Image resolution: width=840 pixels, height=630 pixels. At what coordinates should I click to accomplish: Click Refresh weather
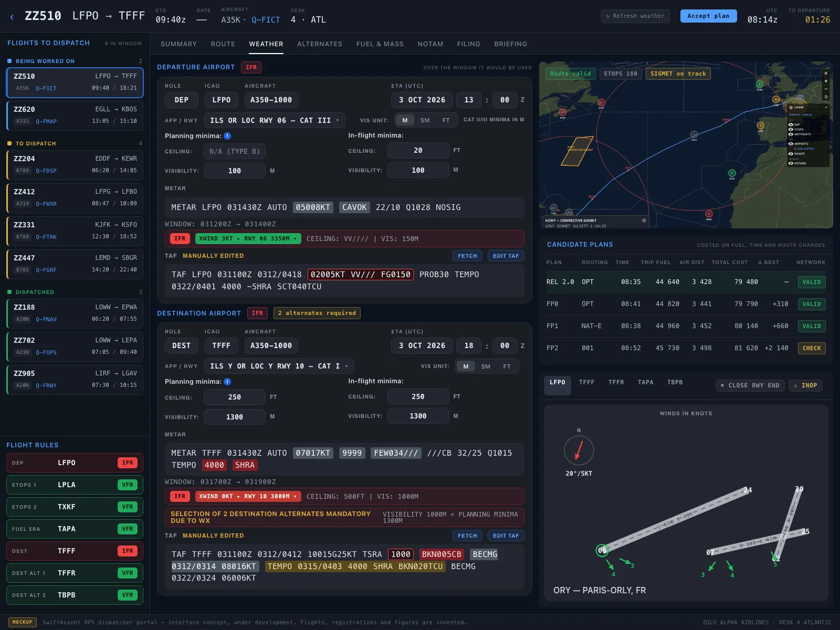coord(635,16)
